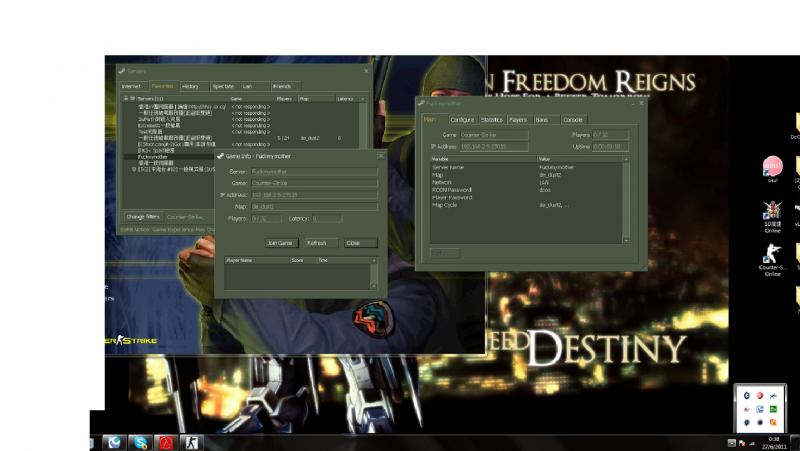Open the Internet tab in Servers window
This screenshot has width=800, height=451.
click(x=133, y=86)
